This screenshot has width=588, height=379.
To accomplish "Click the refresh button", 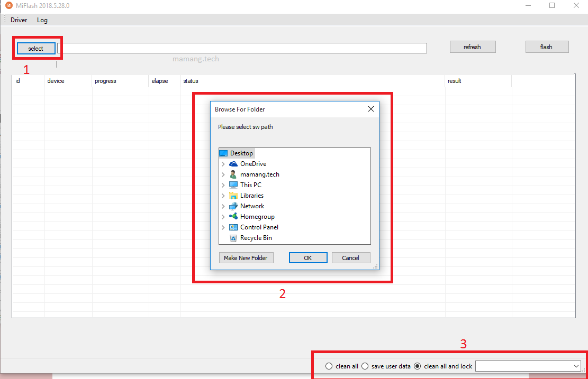I will click(x=473, y=47).
